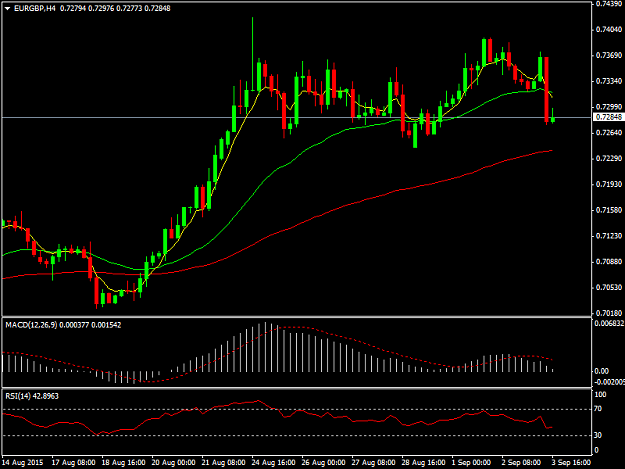Click the 0.70880 price scale level

(609, 262)
